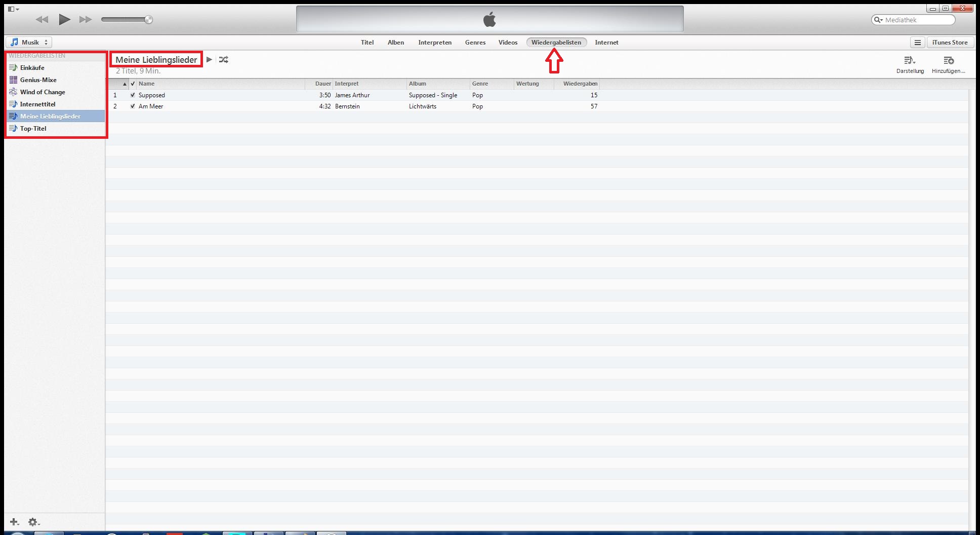This screenshot has width=980, height=535.
Task: Sort by the Name column header
Action: click(x=221, y=84)
